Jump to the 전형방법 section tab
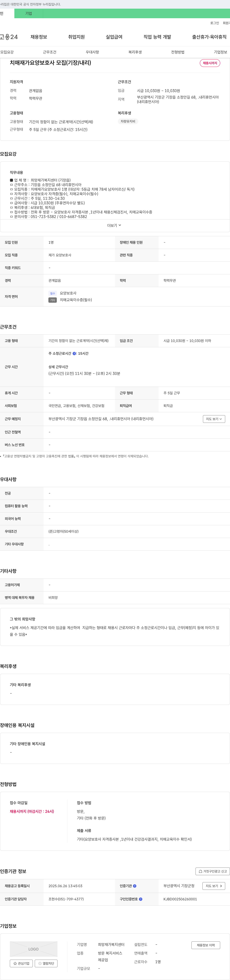Image resolution: width=230 pixels, height=980 pixels. click(x=178, y=52)
